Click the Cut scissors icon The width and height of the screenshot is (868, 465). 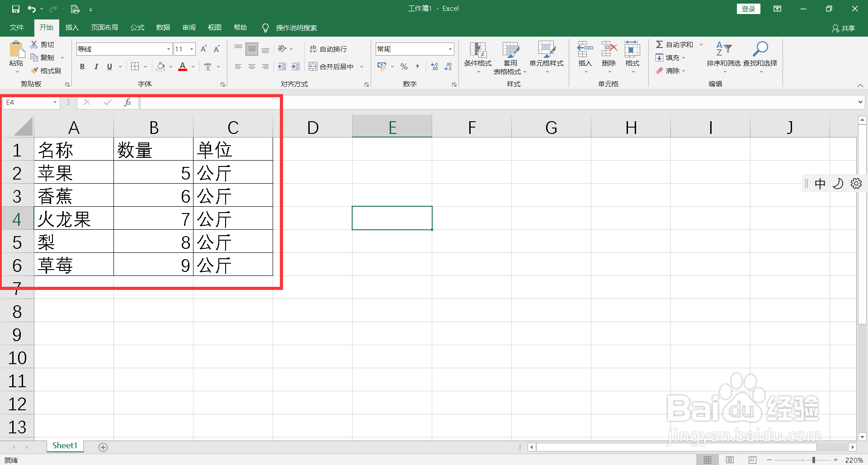tap(34, 44)
